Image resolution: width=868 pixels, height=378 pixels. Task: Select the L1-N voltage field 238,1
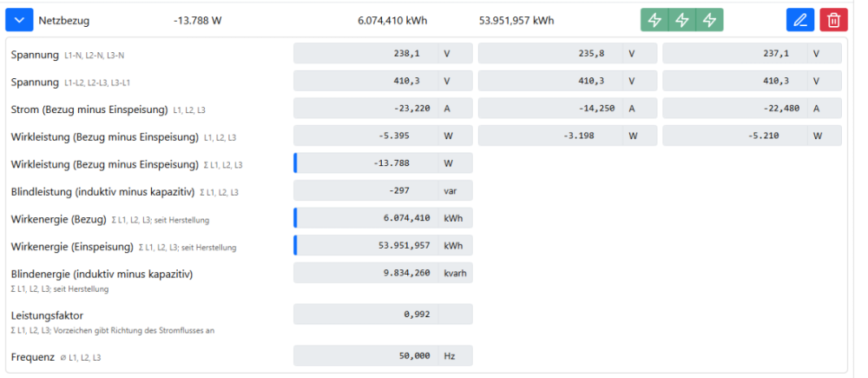click(x=365, y=54)
